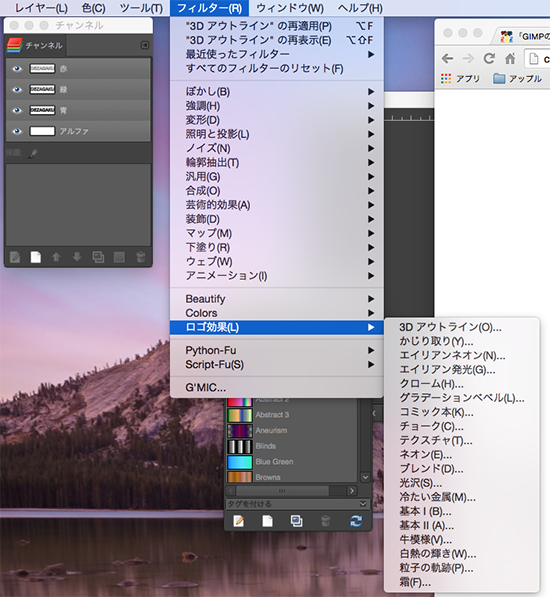Image resolution: width=550 pixels, height=597 pixels.
Task: Open the ウィンドウ(W) menu
Action: [x=290, y=8]
